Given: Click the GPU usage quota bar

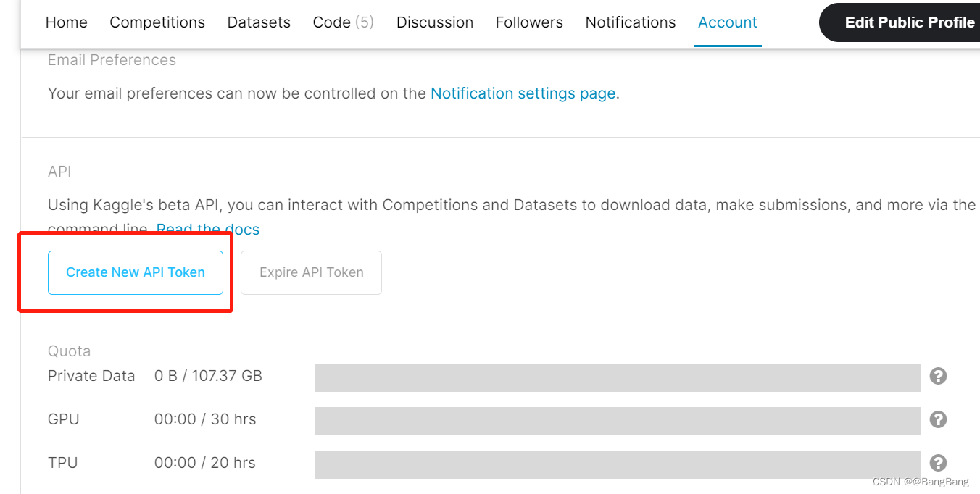Looking at the screenshot, I should (x=618, y=421).
